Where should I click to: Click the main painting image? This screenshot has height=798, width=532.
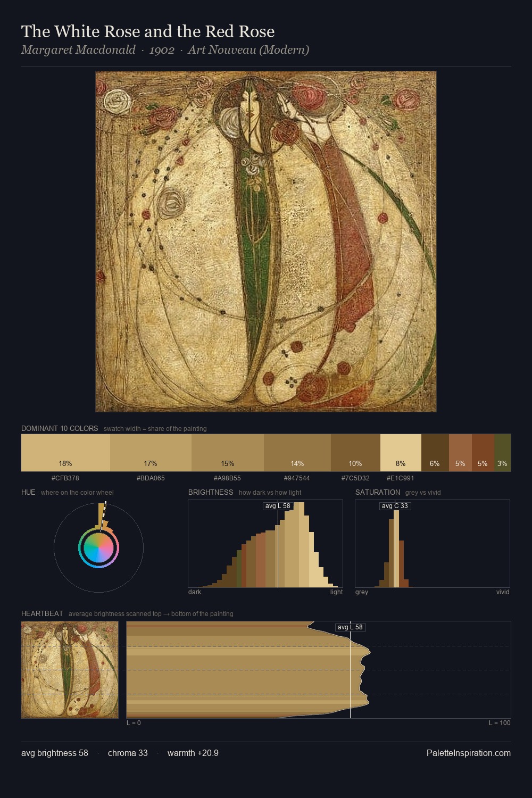click(x=266, y=242)
